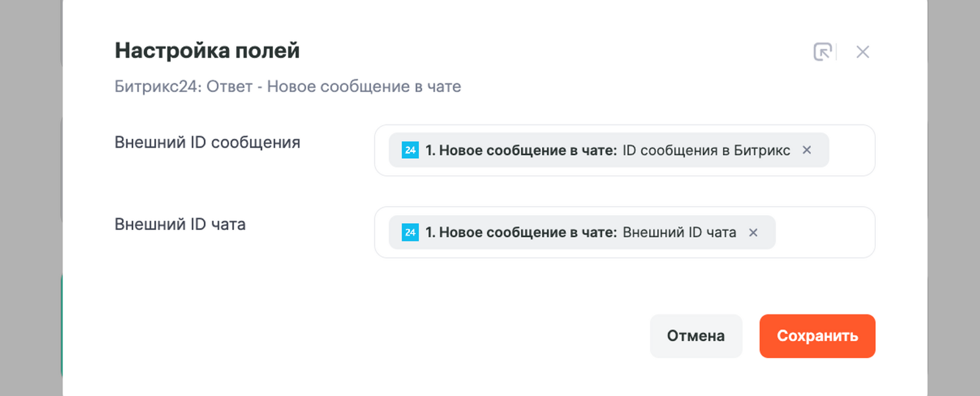
Task: Remove the Внешний ID чата chip
Action: tap(753, 232)
